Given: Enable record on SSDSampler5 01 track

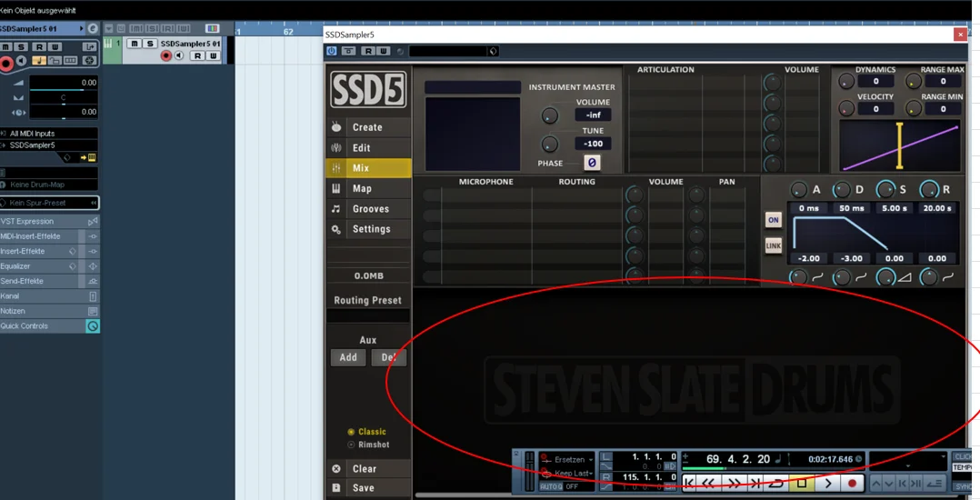Looking at the screenshot, I should pos(165,55).
